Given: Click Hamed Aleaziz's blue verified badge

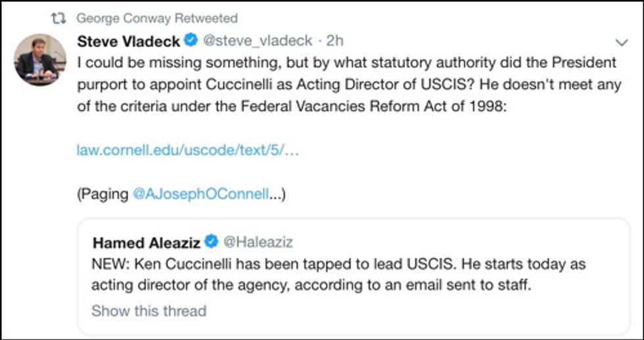Looking at the screenshot, I should pyautogui.click(x=211, y=242).
